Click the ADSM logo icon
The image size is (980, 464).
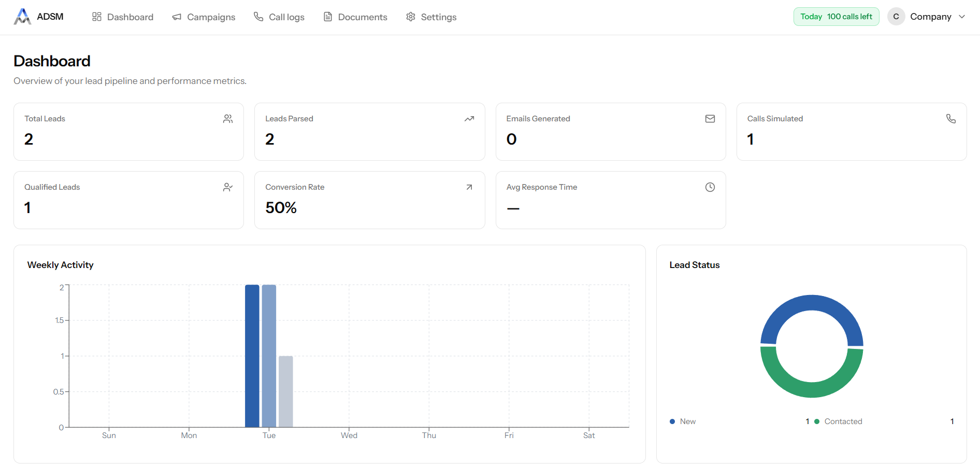pyautogui.click(x=22, y=17)
